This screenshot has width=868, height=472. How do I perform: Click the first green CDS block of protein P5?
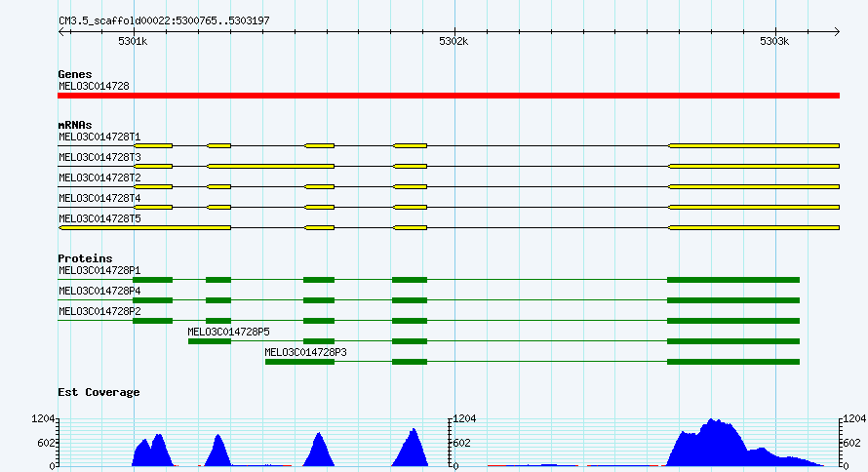[210, 341]
